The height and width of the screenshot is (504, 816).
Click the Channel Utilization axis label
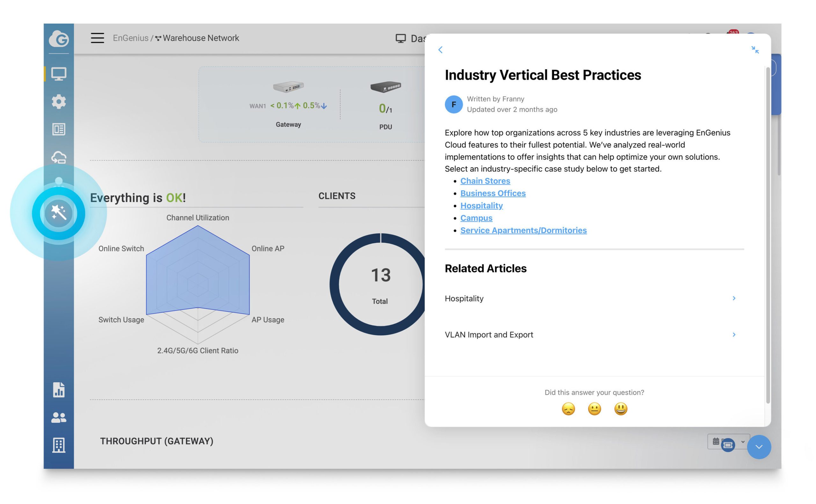point(198,218)
